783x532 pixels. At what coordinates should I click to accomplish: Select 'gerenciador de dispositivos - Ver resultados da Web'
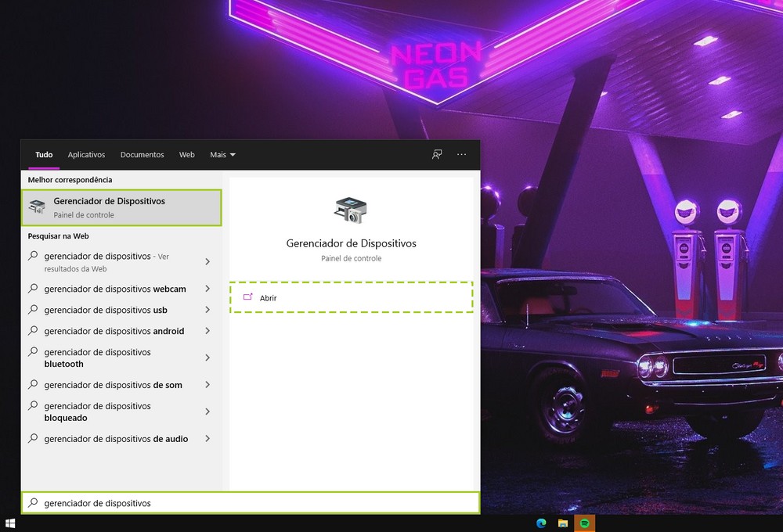121,262
